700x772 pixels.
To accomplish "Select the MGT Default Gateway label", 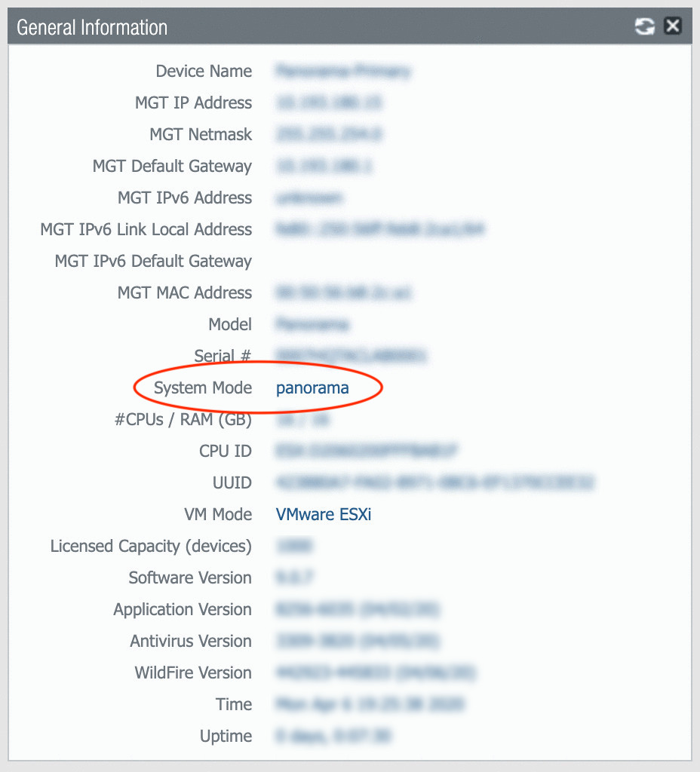I will (173, 167).
